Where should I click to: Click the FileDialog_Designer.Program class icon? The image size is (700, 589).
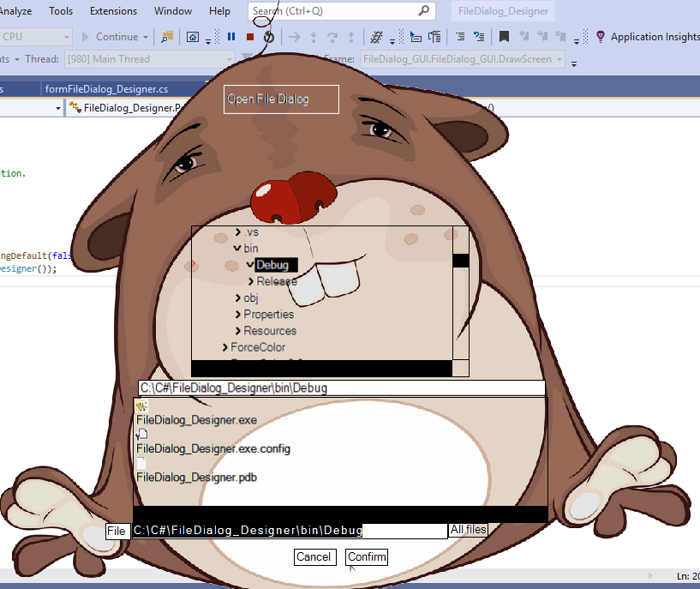point(75,108)
